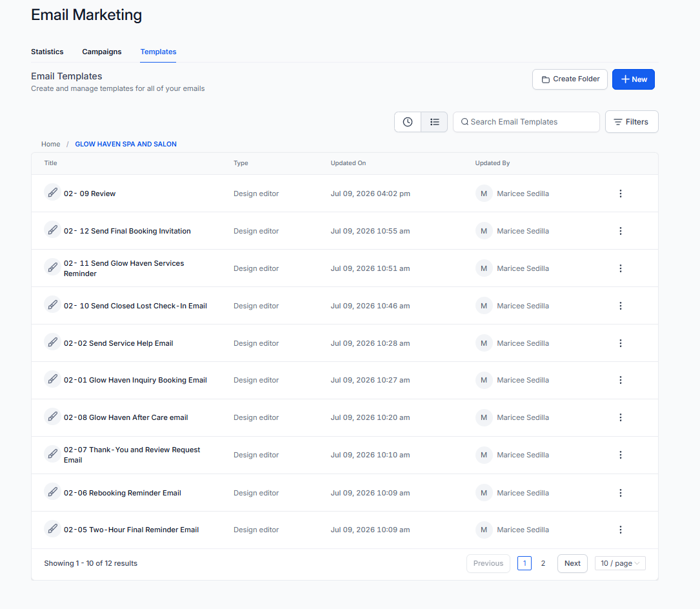700x609 pixels.
Task: Go to Home in the breadcrumb
Action: [50, 145]
